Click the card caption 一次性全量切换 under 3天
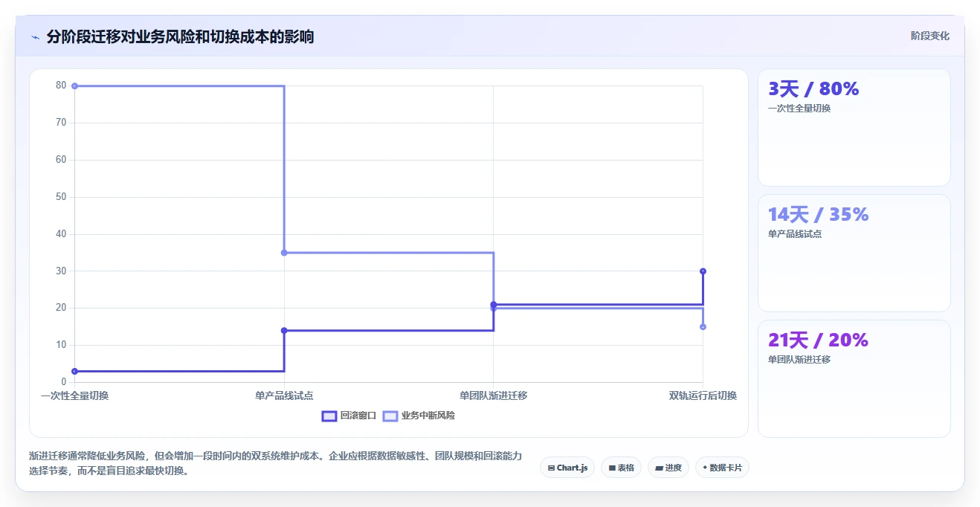Viewport: 980px width, 507px height. 799,109
